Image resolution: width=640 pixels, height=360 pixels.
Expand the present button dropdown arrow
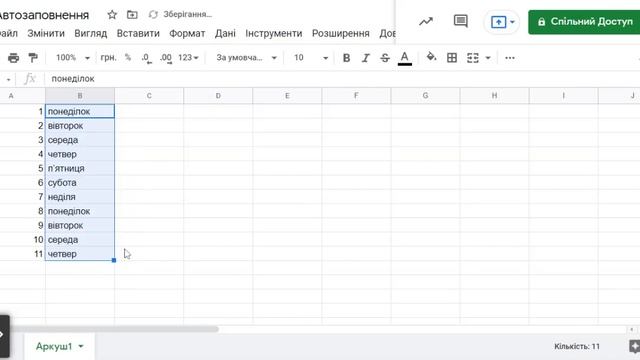point(512,22)
